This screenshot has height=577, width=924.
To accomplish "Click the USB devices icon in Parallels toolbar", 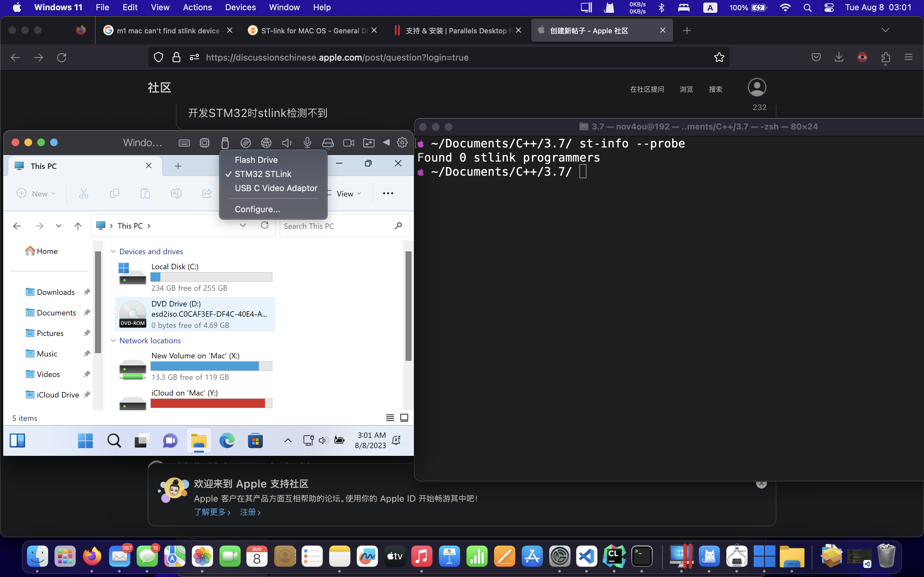I will (x=225, y=143).
